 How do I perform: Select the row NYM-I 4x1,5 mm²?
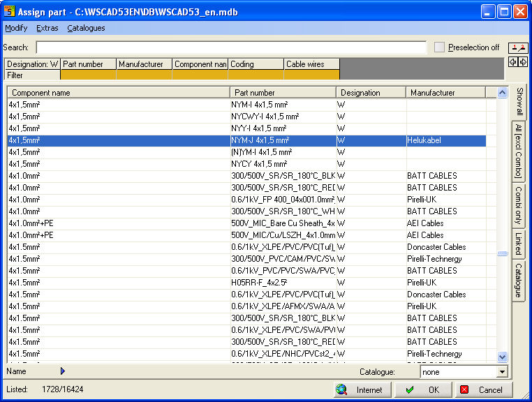246,105
